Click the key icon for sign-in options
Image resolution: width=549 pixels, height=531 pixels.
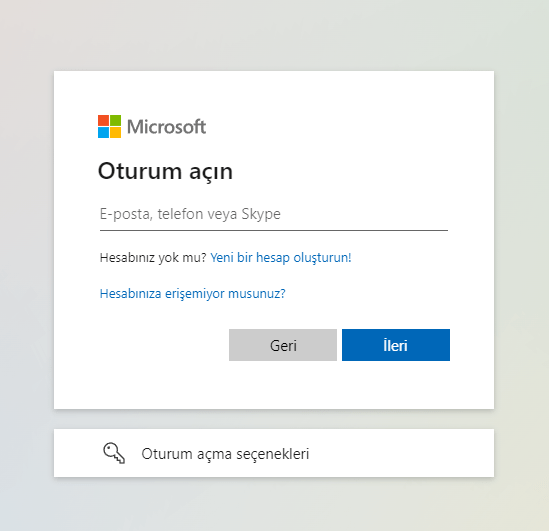(114, 453)
